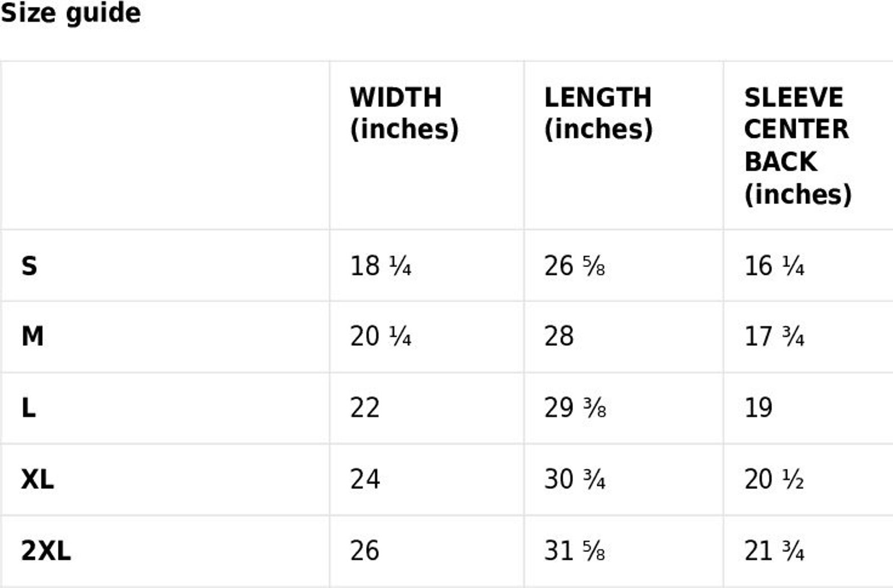Viewport: 893px width, 588px height.
Task: Click the XL size row label
Action: (x=37, y=479)
